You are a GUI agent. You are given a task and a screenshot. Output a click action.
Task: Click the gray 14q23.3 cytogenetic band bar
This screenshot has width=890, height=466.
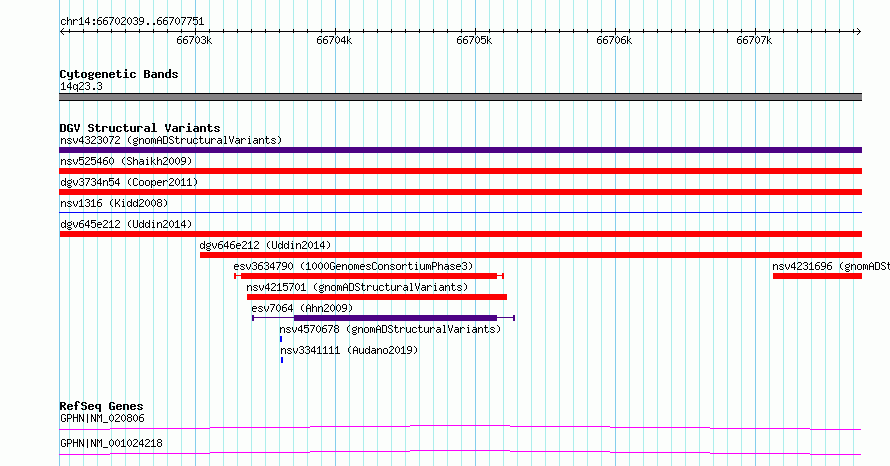point(460,97)
